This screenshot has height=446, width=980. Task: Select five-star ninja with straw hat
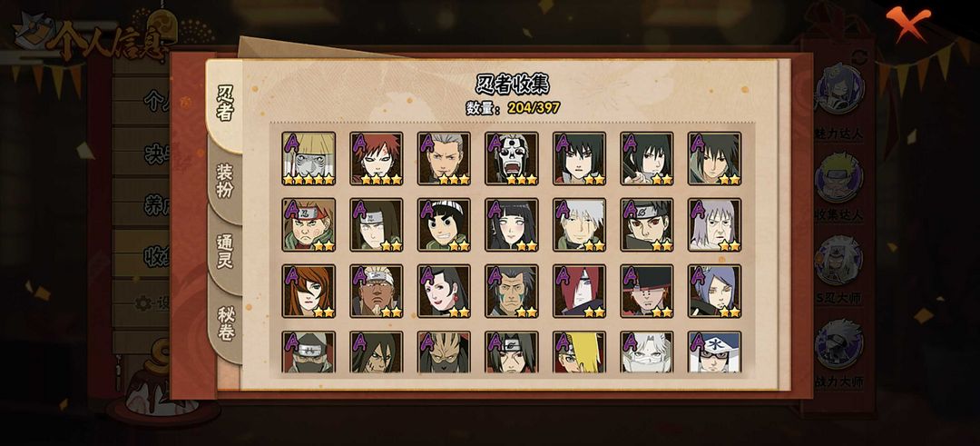tap(309, 158)
